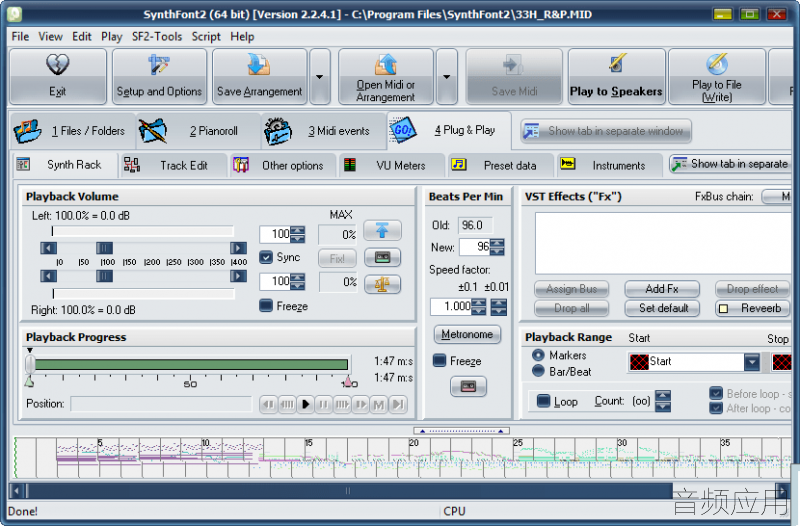Click the Save Arrangement toolbar button
The height and width of the screenshot is (526, 800).
259,77
